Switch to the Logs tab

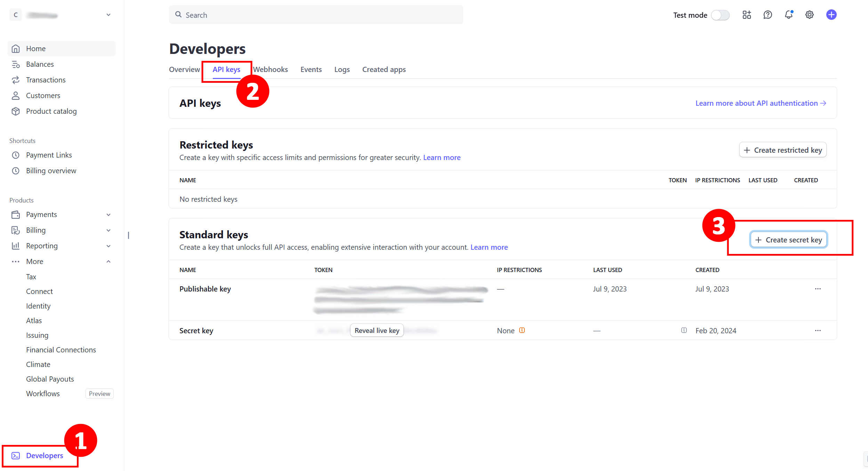(x=342, y=70)
